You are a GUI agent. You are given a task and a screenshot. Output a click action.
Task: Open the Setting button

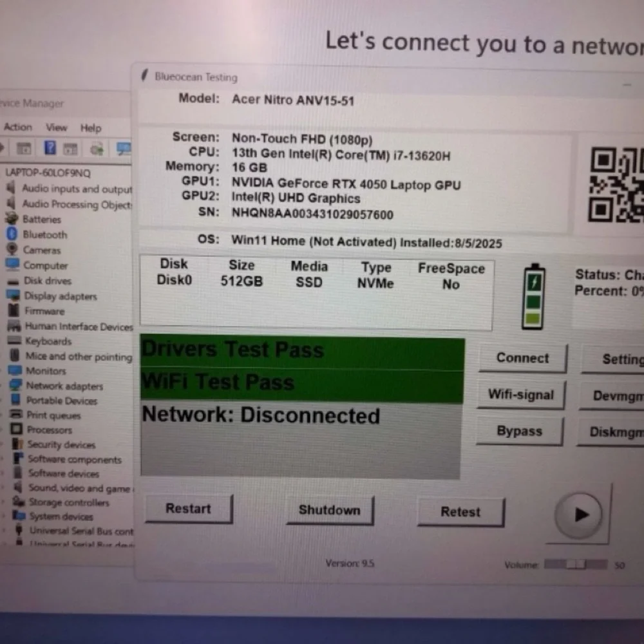(x=614, y=359)
